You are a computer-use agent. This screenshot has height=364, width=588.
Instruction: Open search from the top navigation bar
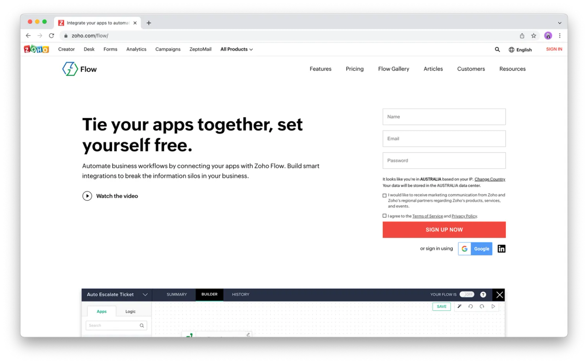tap(497, 49)
